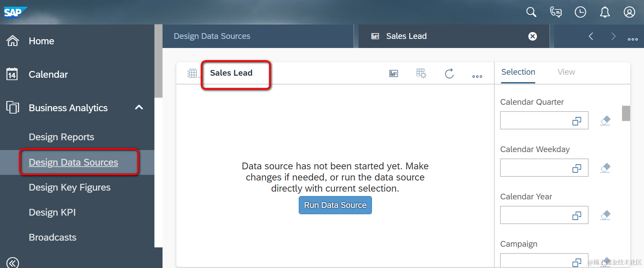Image resolution: width=644 pixels, height=268 pixels.
Task: Click the Business Analytics icon
Action: coord(13,107)
